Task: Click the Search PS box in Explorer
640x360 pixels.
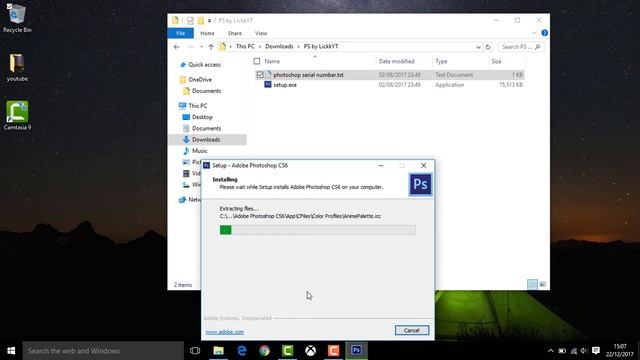Action: click(x=521, y=47)
